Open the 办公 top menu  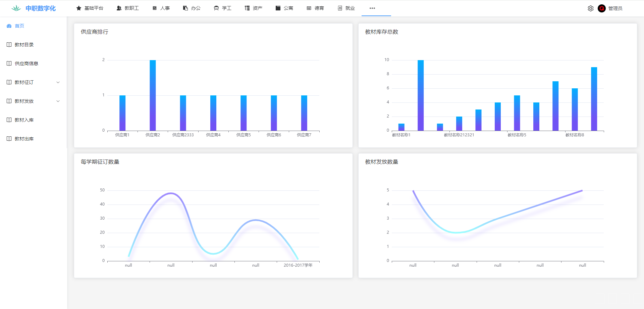(x=192, y=8)
